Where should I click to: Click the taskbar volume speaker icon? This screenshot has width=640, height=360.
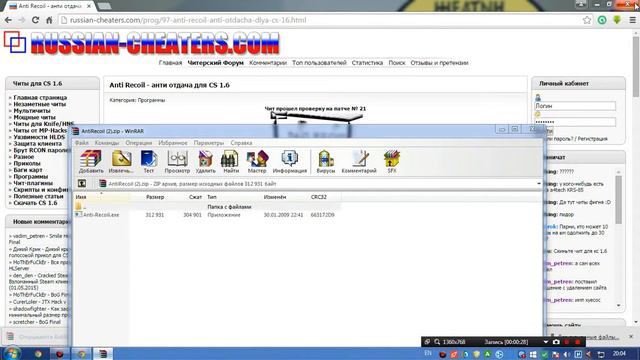click(x=567, y=354)
